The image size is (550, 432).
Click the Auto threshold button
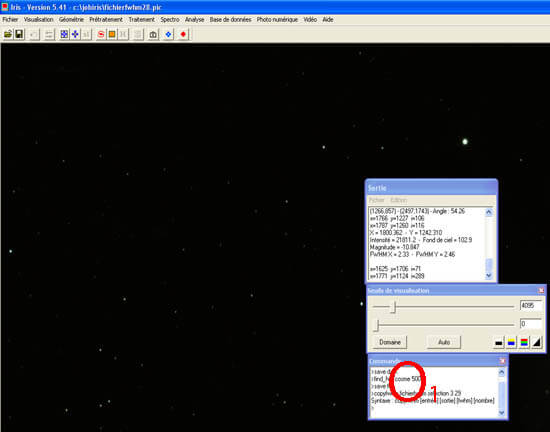(444, 342)
